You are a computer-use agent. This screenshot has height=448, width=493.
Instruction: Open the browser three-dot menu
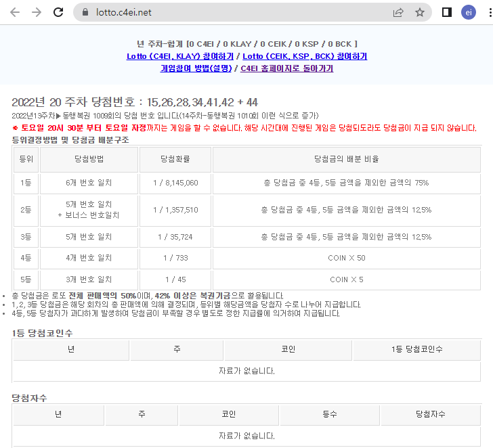point(490,12)
